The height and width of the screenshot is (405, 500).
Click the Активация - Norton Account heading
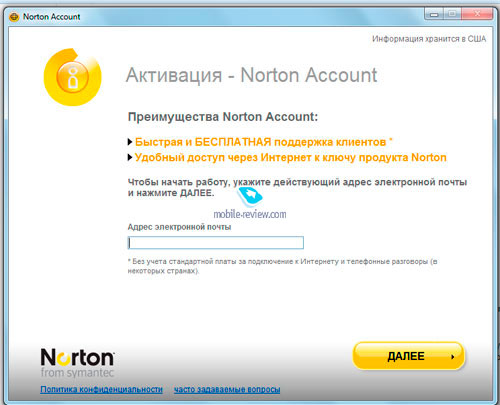(252, 75)
